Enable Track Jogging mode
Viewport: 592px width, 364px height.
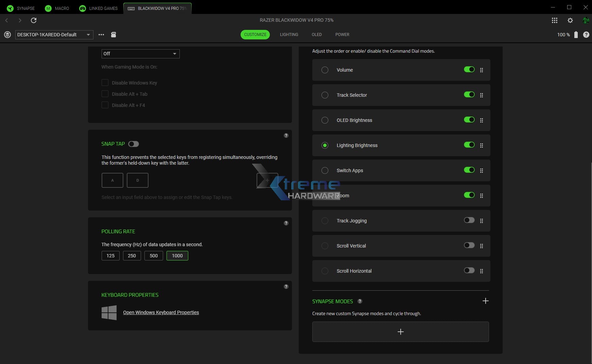point(469,220)
